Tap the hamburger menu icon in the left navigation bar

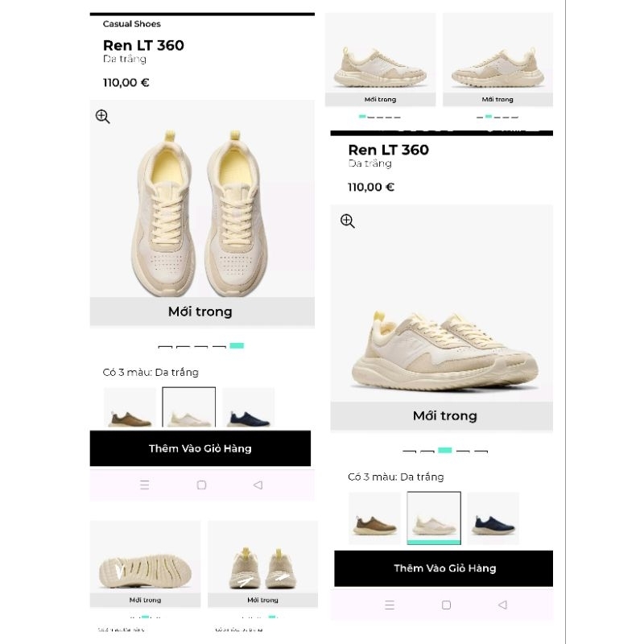pos(145,485)
